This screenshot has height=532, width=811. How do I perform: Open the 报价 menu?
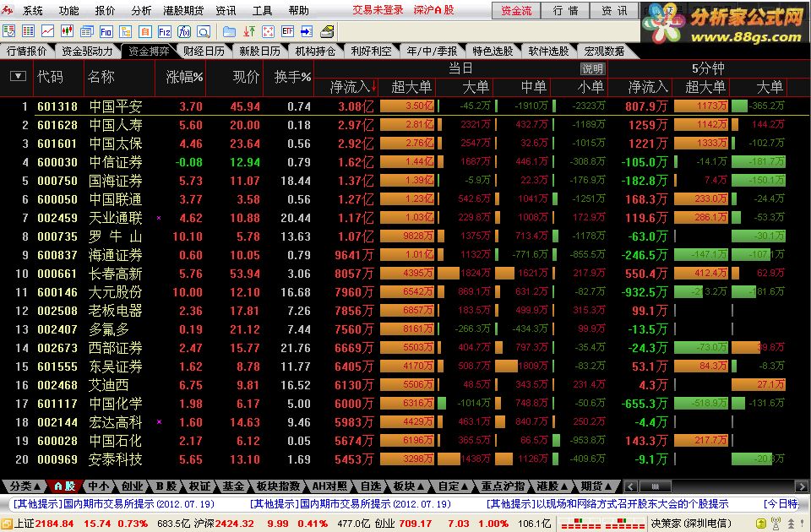[105, 10]
